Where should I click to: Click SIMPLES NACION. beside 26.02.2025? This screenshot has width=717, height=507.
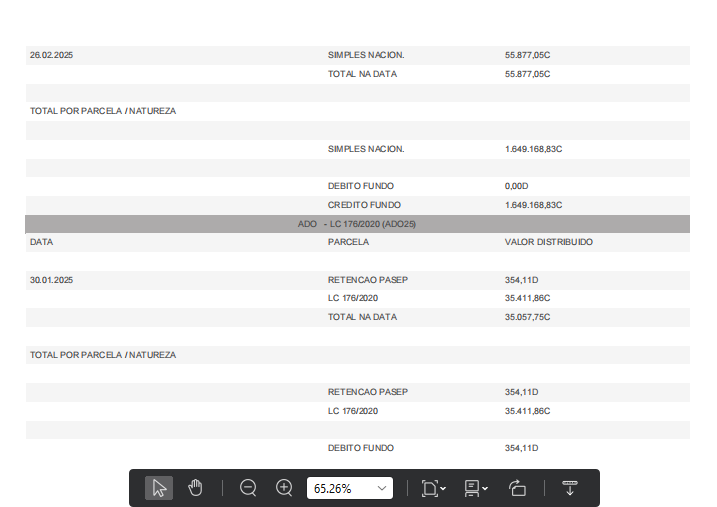pos(366,55)
